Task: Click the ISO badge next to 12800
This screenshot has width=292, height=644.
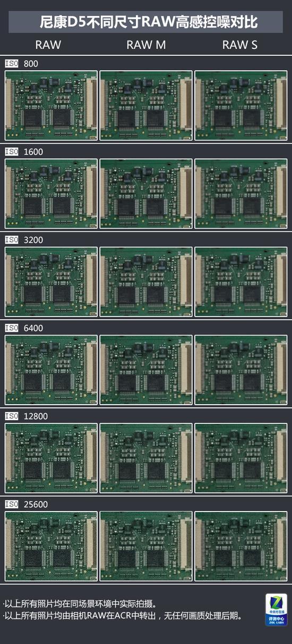Action: coord(12,416)
